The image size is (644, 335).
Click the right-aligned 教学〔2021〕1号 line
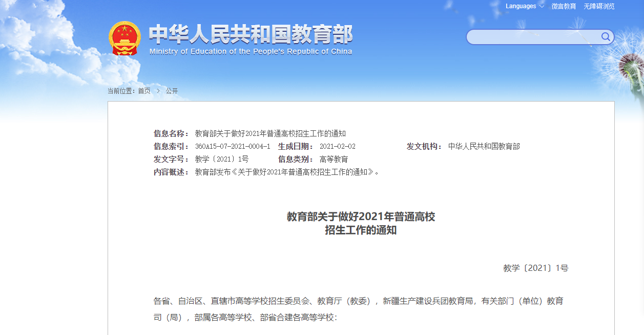[x=536, y=268]
